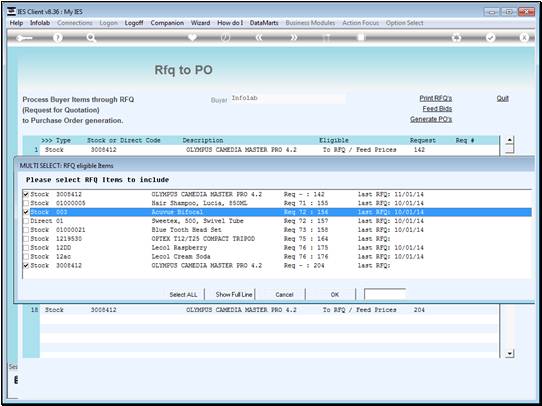Click the double left chevron icon
The height and width of the screenshot is (406, 542).
(x=259, y=38)
